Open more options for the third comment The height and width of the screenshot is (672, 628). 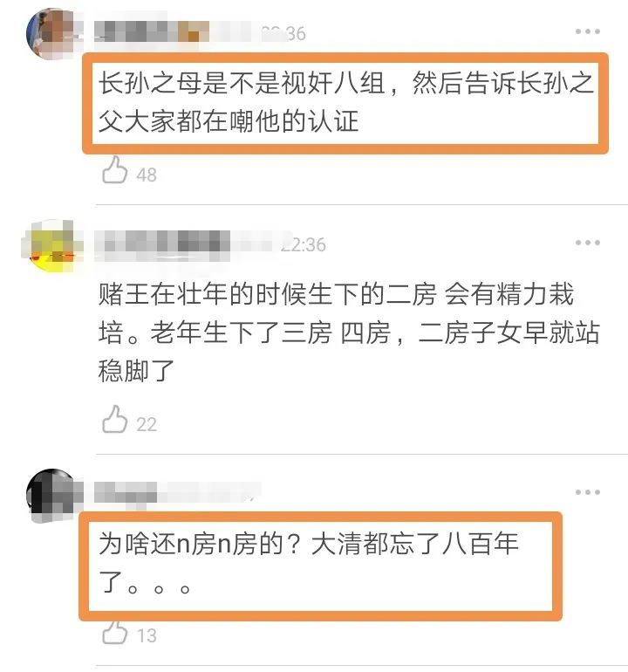pyautogui.click(x=587, y=492)
